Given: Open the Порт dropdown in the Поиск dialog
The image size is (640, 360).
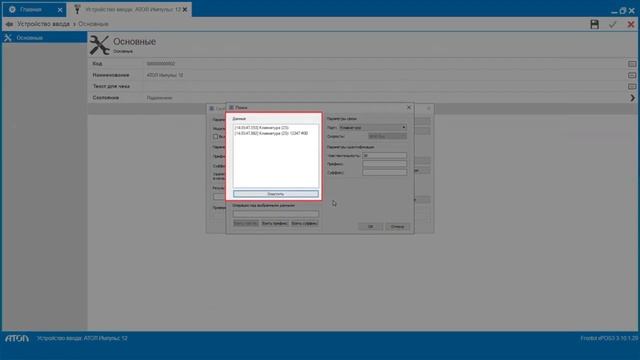Looking at the screenshot, I should [373, 128].
